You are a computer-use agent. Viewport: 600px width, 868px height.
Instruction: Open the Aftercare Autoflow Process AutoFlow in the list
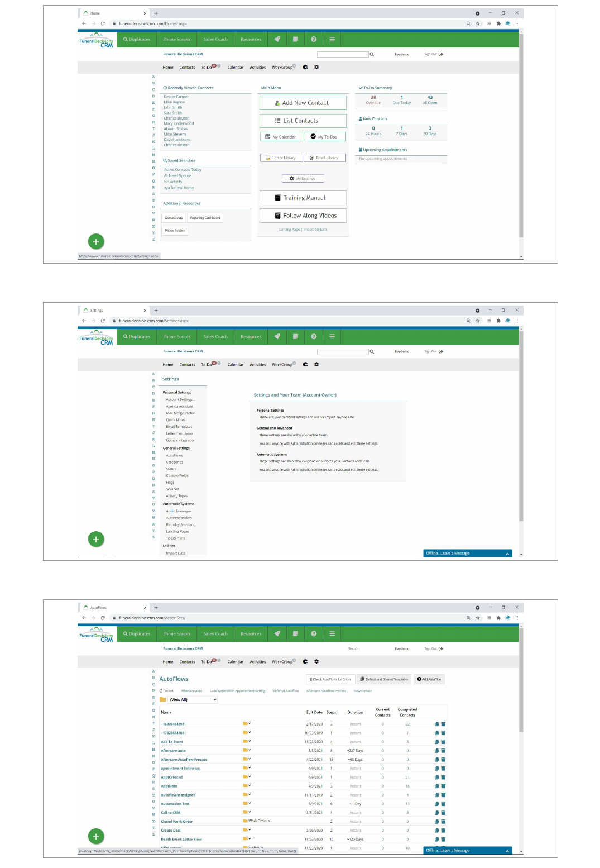pos(184,760)
